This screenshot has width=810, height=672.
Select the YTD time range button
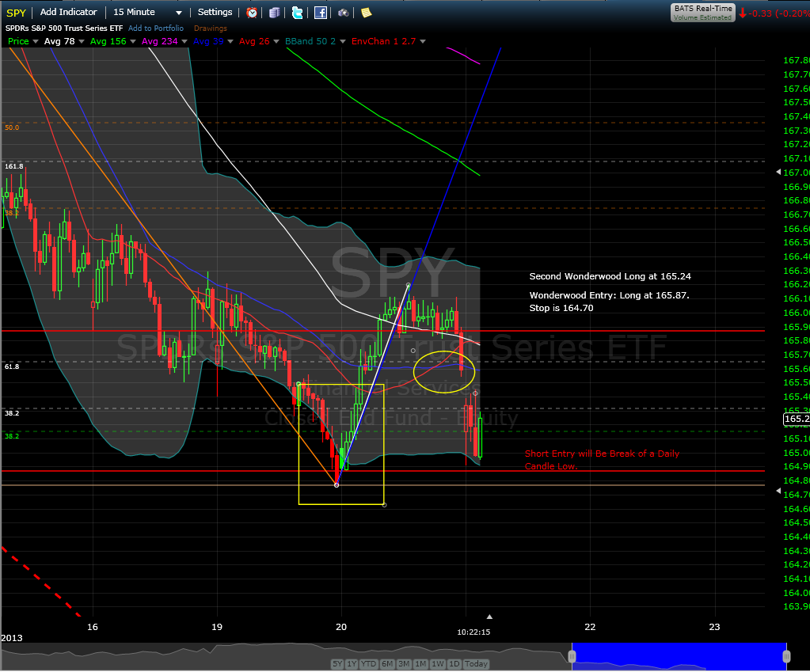[x=368, y=664]
